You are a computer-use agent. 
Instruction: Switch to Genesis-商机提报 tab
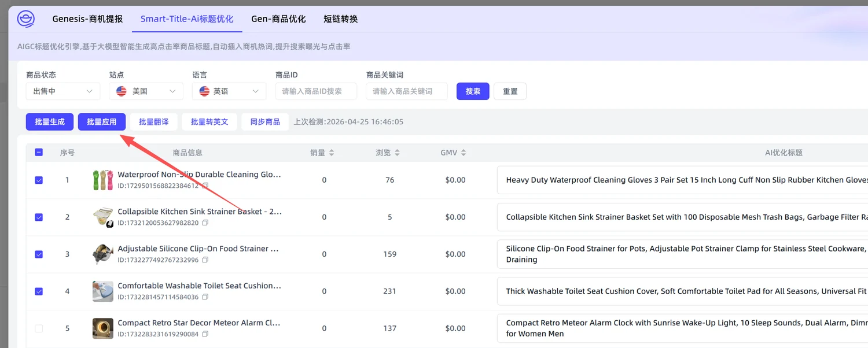(87, 19)
